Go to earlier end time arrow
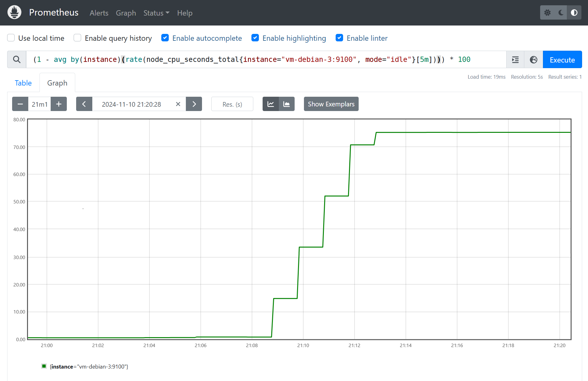 point(84,104)
